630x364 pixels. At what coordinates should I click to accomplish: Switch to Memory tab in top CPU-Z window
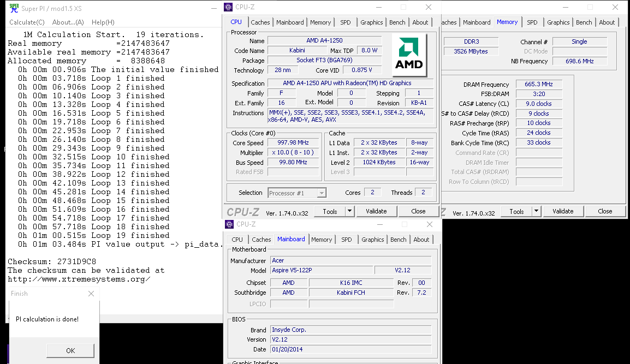click(320, 22)
